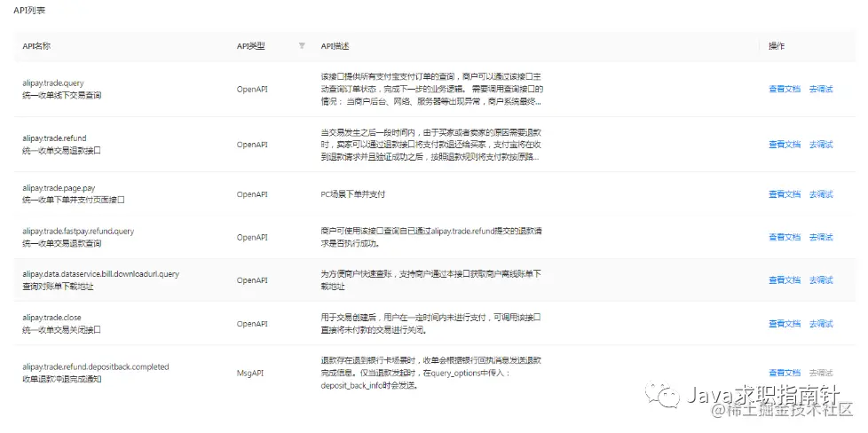868x433 pixels.
Task: Click the MsgAPI type cell
Action: pyautogui.click(x=250, y=373)
